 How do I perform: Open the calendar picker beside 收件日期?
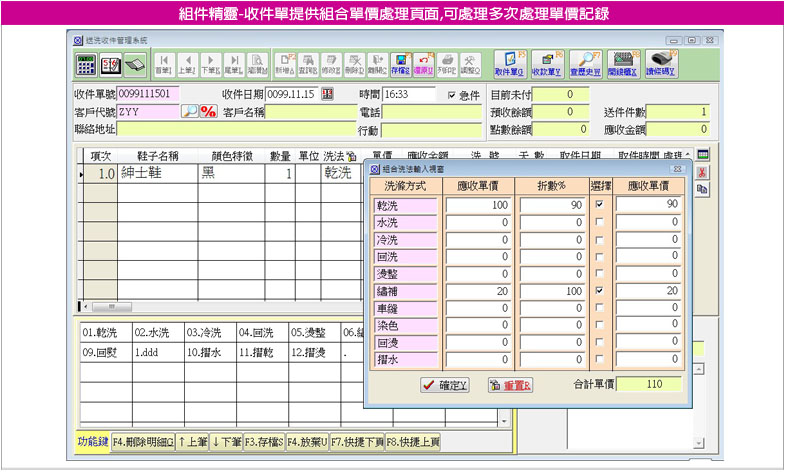tap(326, 94)
